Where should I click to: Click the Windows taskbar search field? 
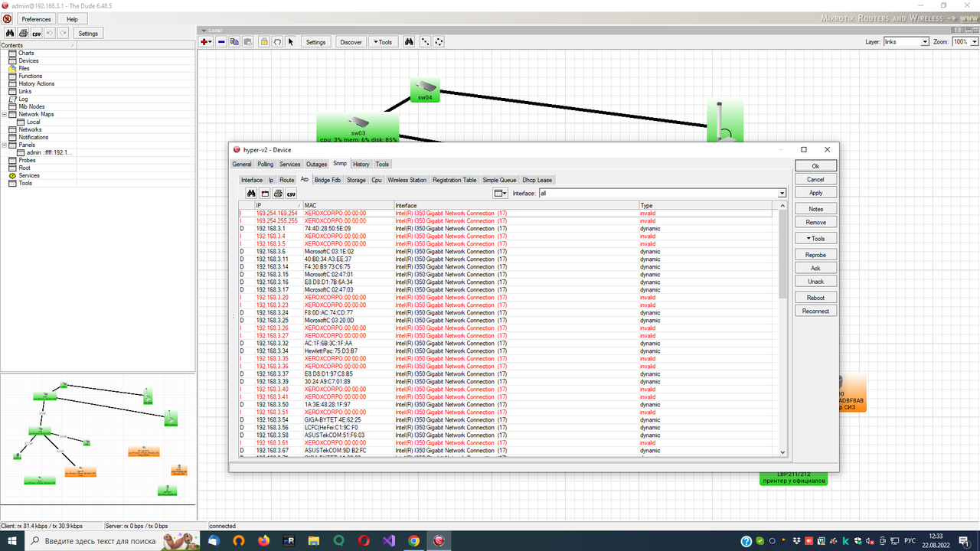pos(101,541)
